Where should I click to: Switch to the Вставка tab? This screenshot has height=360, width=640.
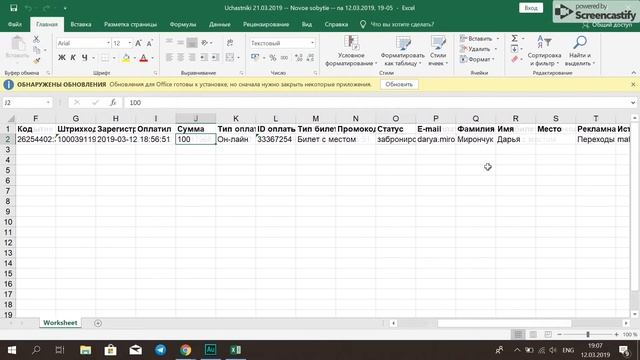pos(81,24)
